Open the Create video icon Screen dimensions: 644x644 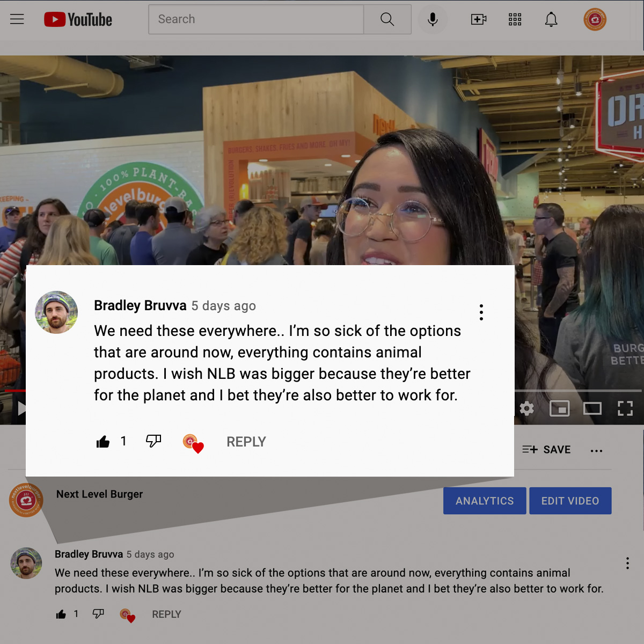point(479,19)
